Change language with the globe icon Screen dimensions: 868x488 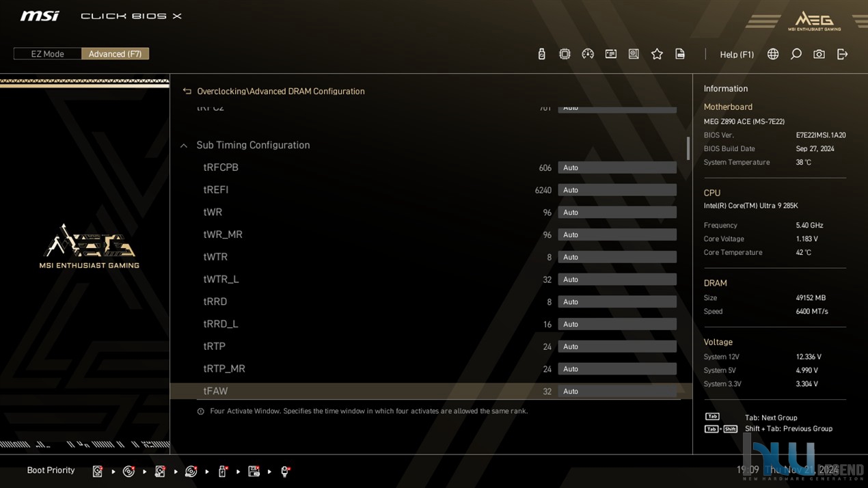tap(773, 54)
